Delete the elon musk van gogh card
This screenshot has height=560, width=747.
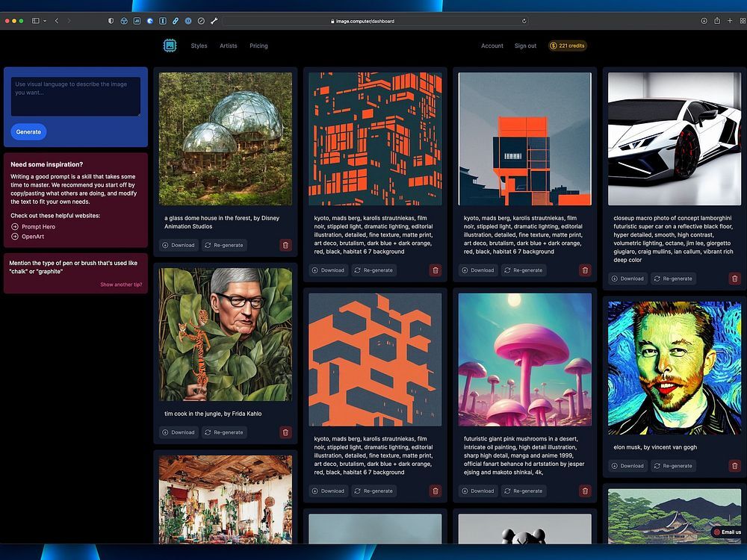point(734,466)
